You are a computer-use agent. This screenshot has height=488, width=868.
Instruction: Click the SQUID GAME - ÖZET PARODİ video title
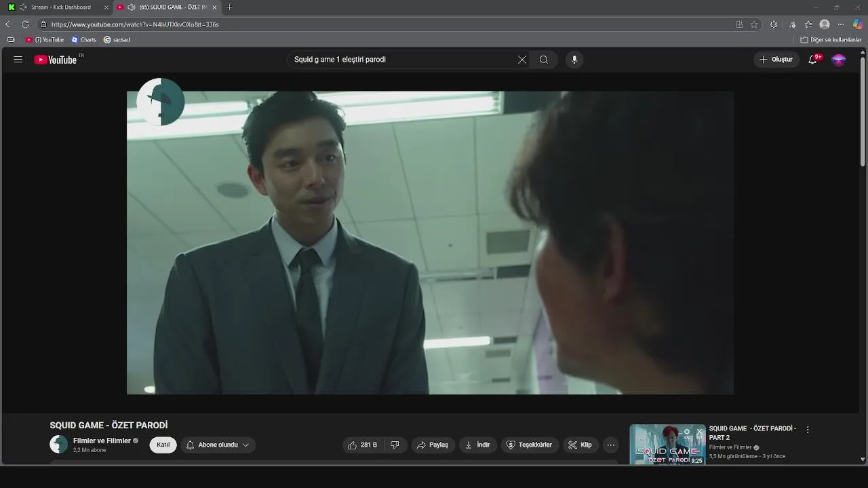tap(108, 426)
